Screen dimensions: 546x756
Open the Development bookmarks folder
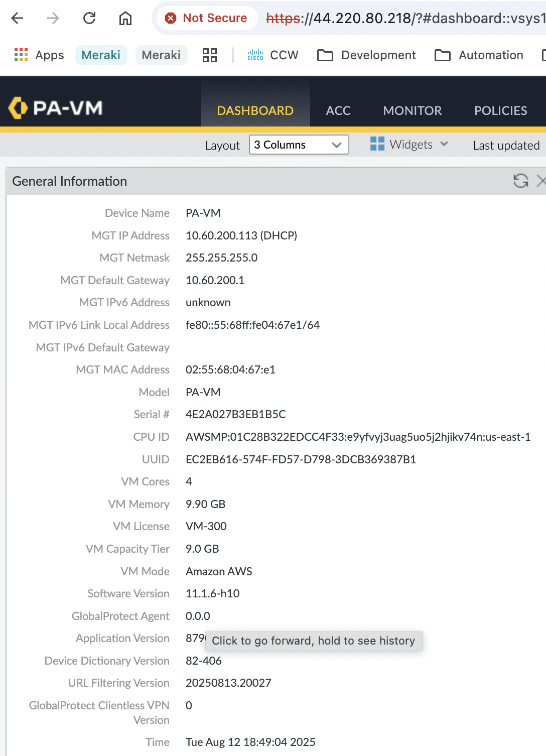click(367, 55)
